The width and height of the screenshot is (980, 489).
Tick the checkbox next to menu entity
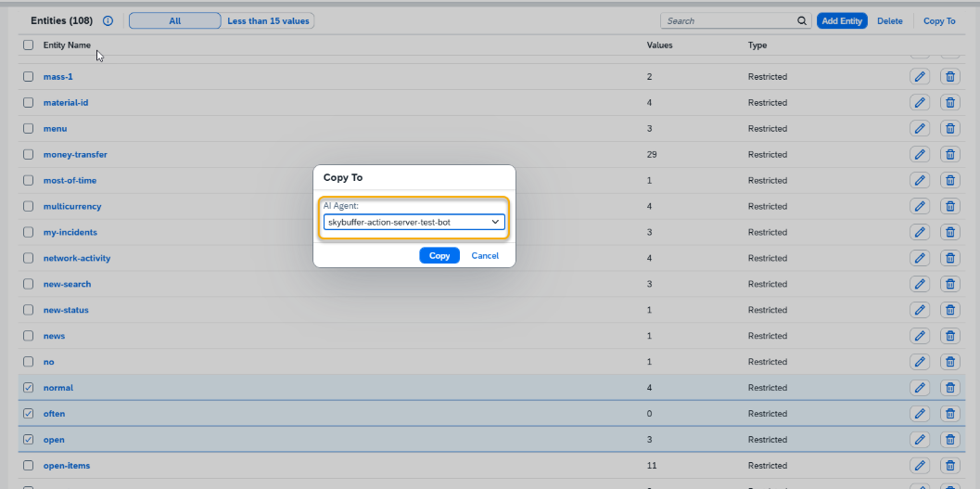point(28,129)
